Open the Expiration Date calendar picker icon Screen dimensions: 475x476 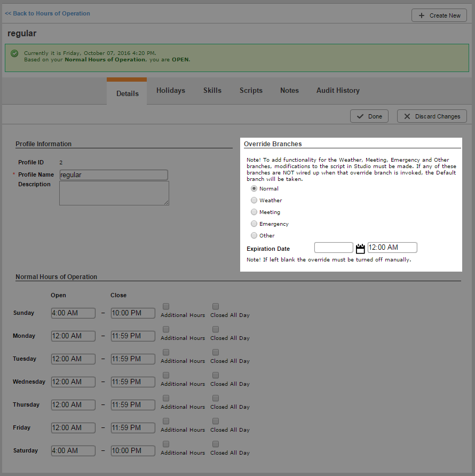[x=360, y=248]
